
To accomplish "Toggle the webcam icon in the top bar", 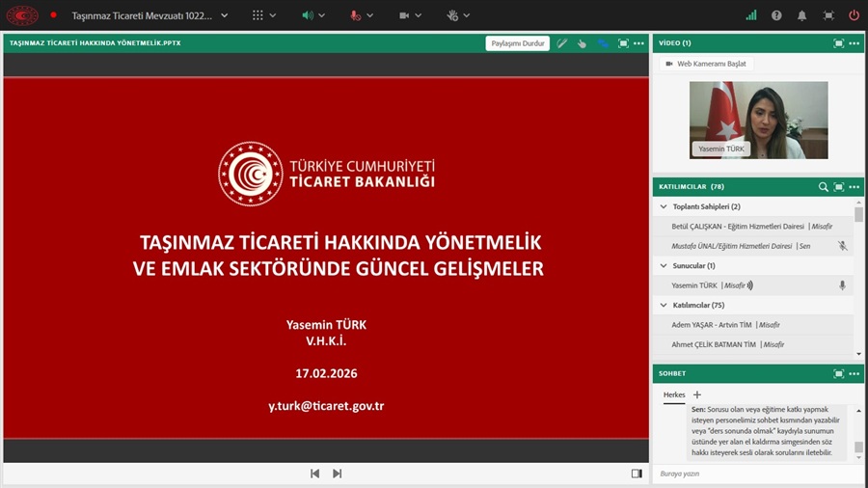I will pyautogui.click(x=404, y=15).
